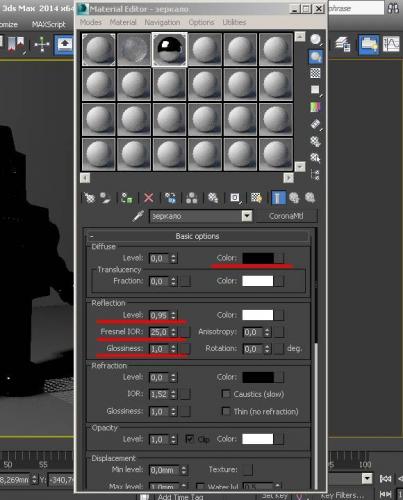Image resolution: width=403 pixels, height=500 pixels.
Task: Click the sample slots scroll down arrow
Action: click(x=300, y=166)
